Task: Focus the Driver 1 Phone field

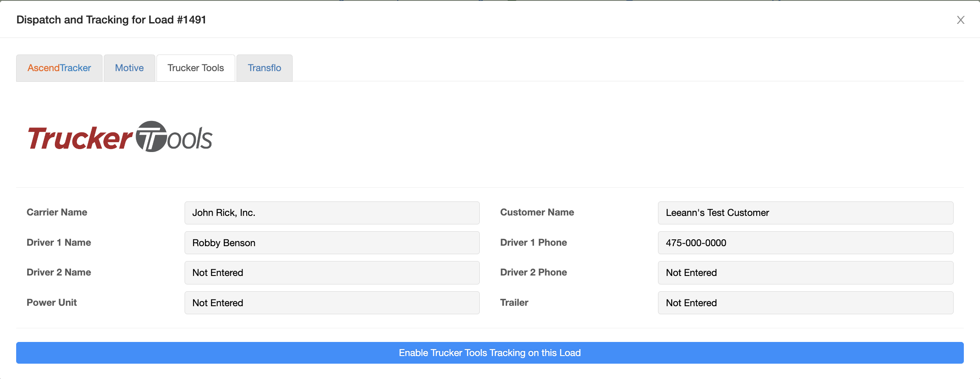Action: pos(806,243)
